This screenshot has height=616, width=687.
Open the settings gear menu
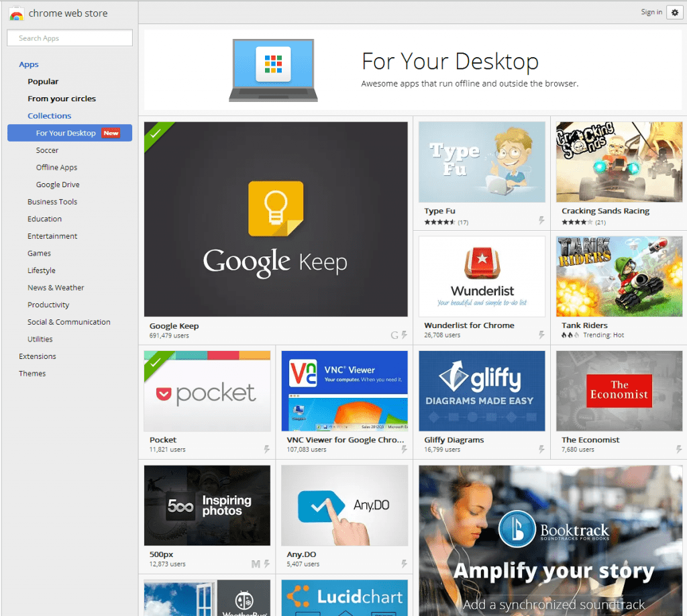coord(675,12)
